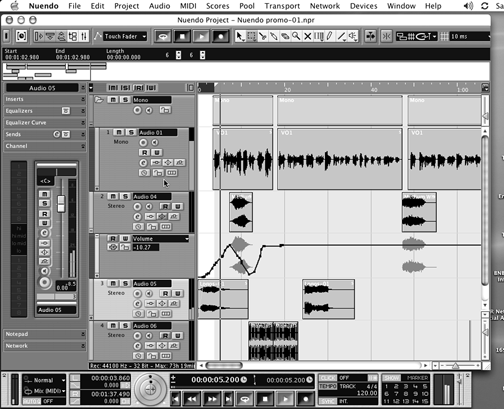504x409 pixels.
Task: Open the Apple menu
Action: pyautogui.click(x=15, y=6)
